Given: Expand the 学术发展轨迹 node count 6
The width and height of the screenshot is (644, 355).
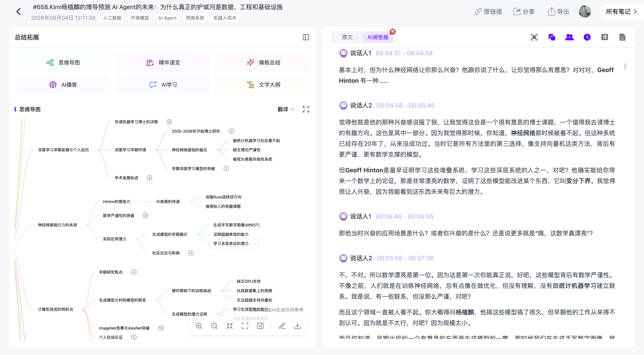Looking at the screenshot, I should coord(149,178).
